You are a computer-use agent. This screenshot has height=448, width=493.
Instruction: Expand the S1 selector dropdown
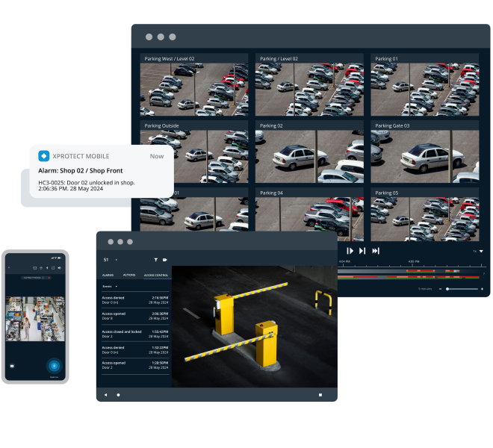click(x=117, y=260)
